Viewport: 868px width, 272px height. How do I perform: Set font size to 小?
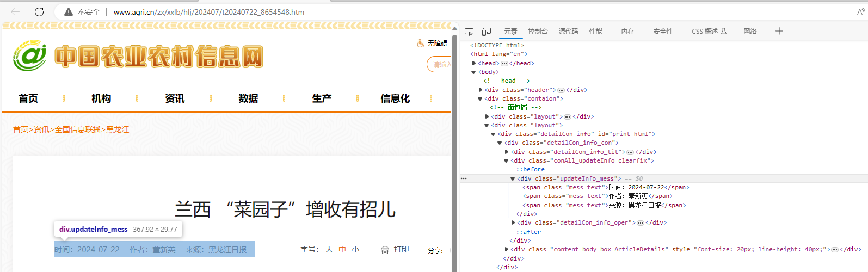click(355, 250)
